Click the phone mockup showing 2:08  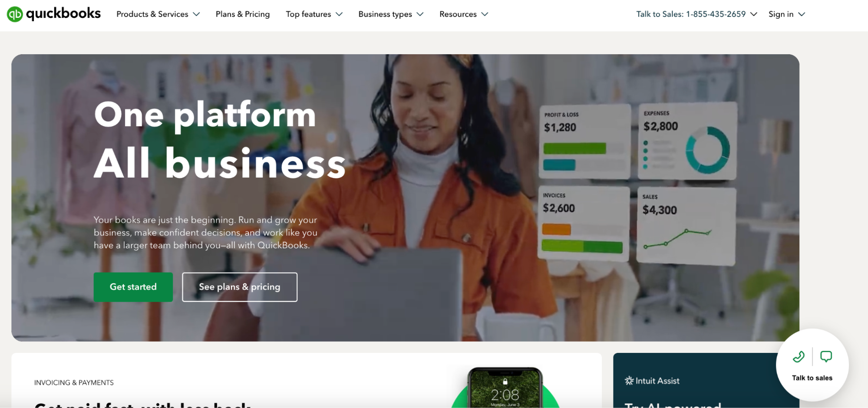point(505,388)
